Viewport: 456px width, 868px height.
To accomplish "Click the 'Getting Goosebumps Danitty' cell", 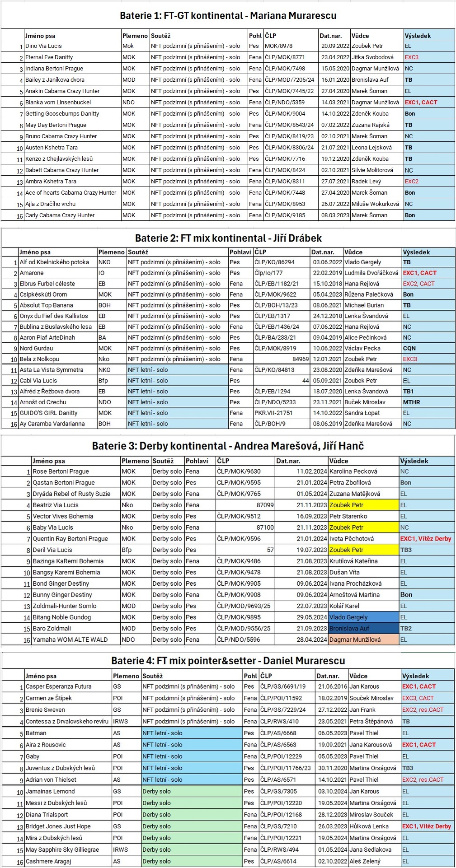I will pos(72,114).
